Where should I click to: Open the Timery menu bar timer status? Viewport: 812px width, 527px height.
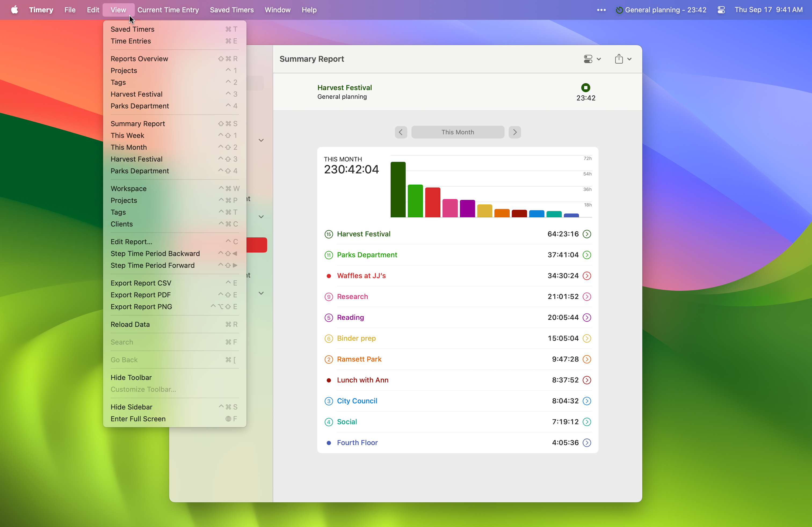coord(661,10)
